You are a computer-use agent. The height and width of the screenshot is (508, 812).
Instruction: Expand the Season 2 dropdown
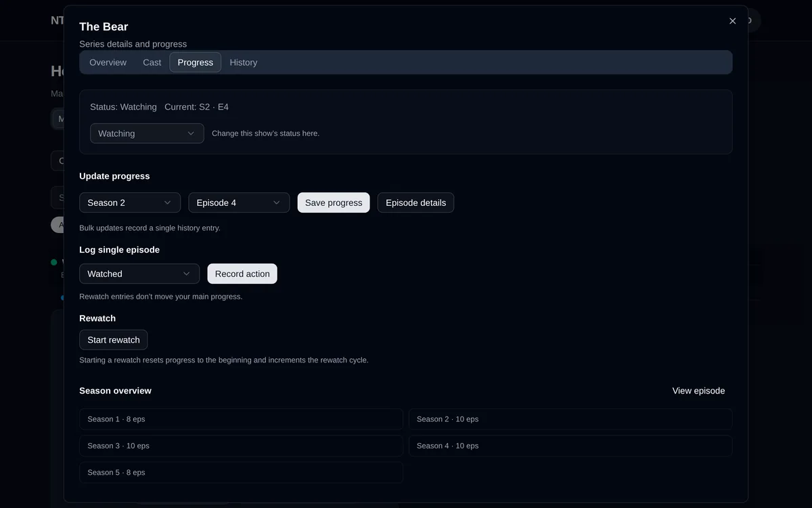(x=130, y=203)
